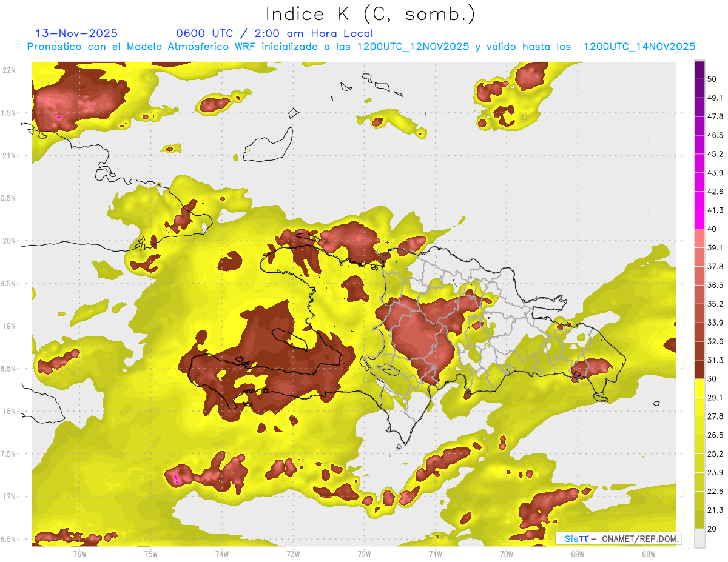Image resolution: width=728 pixels, height=562 pixels.
Task: Click the "75W" longitude label
Action: [151, 554]
